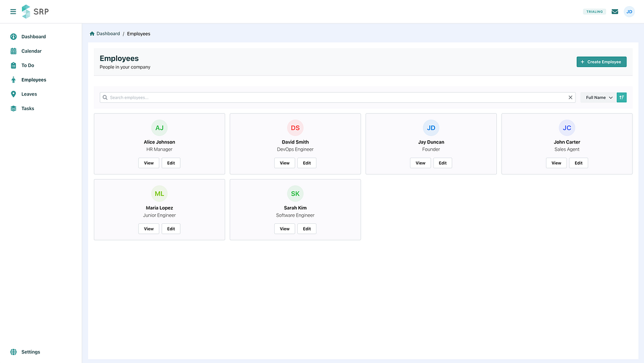Click the John Carter name text

[567, 142]
